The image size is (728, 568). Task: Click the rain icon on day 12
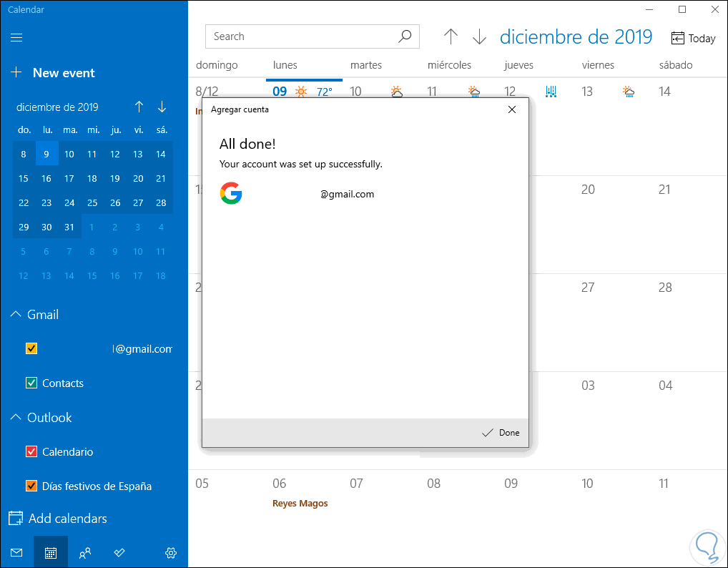[551, 92]
